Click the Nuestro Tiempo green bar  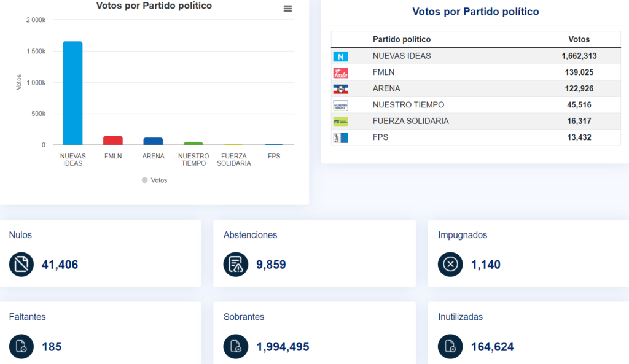click(193, 143)
